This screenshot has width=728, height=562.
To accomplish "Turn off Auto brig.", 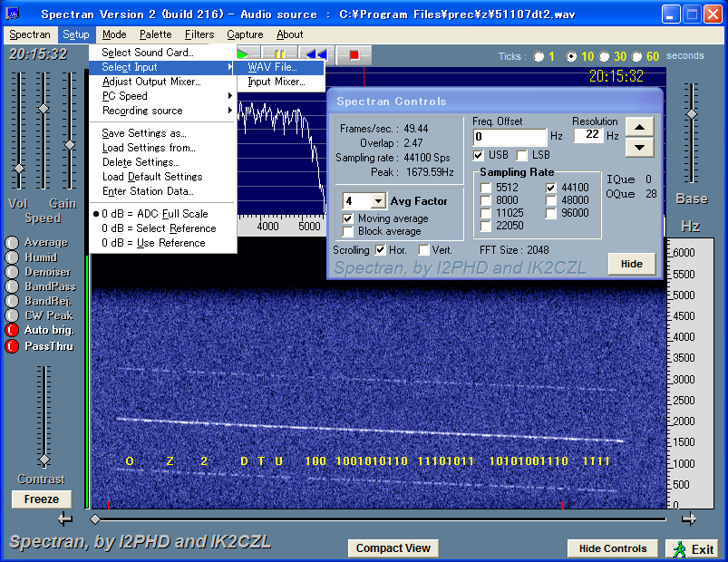I will tap(12, 330).
